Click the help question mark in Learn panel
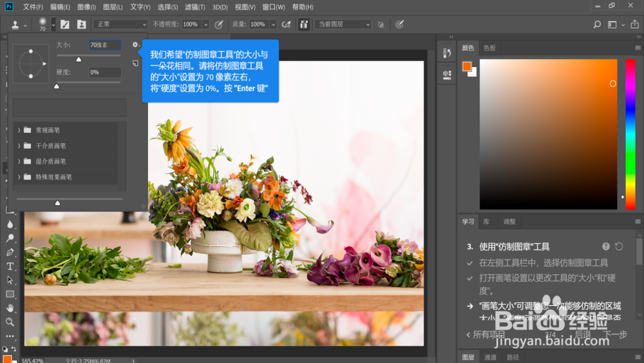The width and height of the screenshot is (644, 363). pos(606,246)
